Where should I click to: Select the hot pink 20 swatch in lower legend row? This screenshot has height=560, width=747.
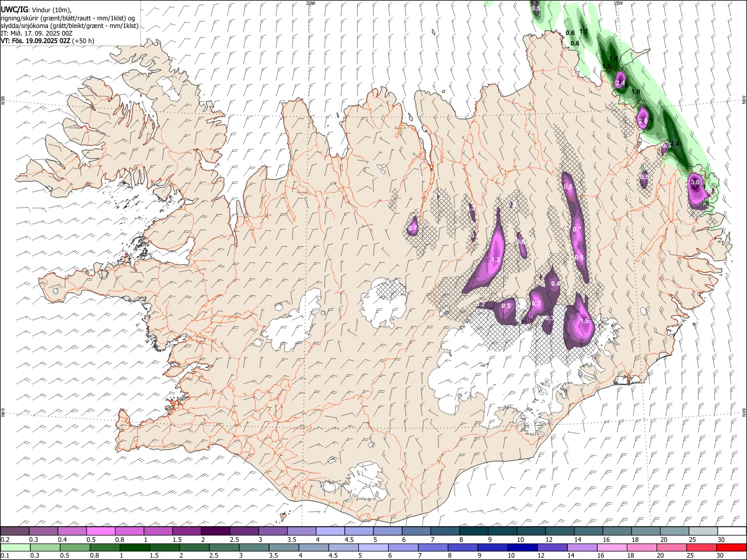(672, 547)
